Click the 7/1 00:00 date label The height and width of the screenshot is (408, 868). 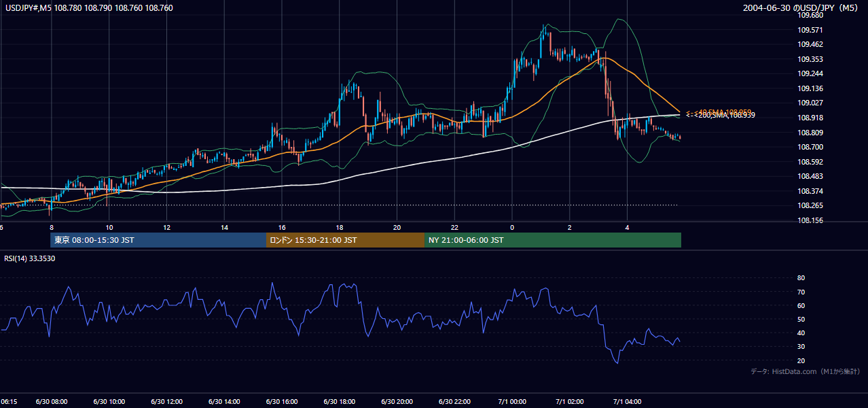point(513,402)
